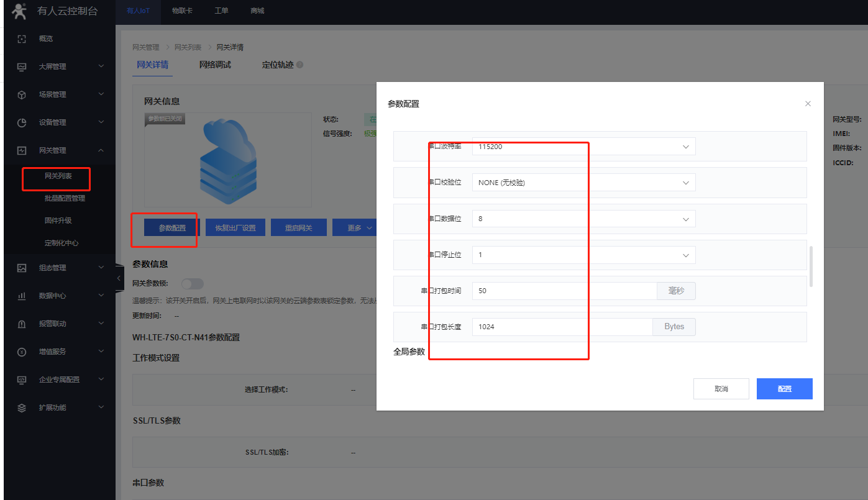868x500 pixels.
Task: Click the help icon beside 定位轨迹
Action: (299, 65)
